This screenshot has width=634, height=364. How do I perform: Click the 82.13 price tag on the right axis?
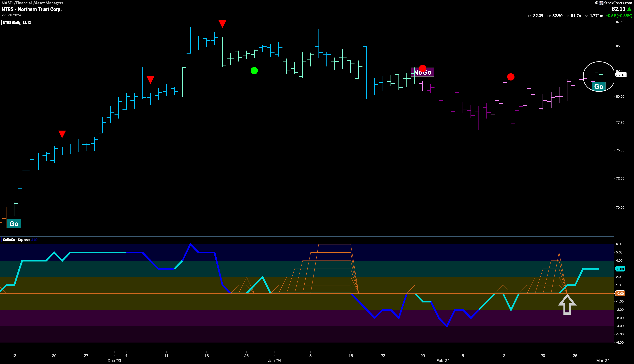(x=621, y=75)
